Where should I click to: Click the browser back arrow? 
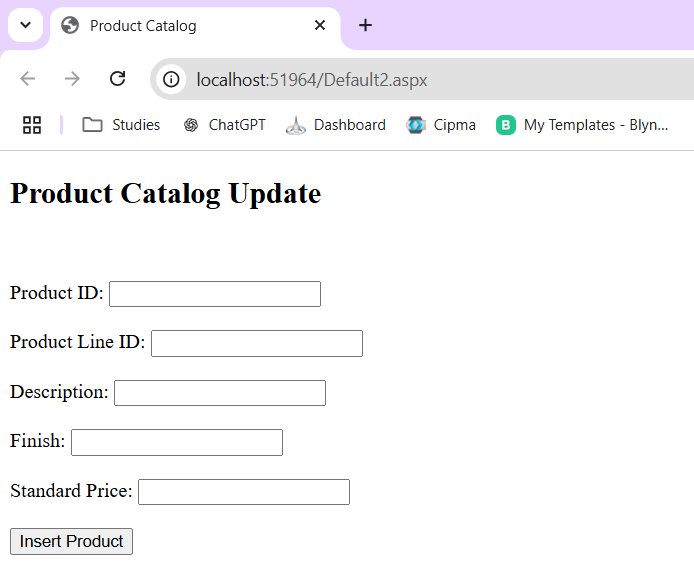(28, 79)
